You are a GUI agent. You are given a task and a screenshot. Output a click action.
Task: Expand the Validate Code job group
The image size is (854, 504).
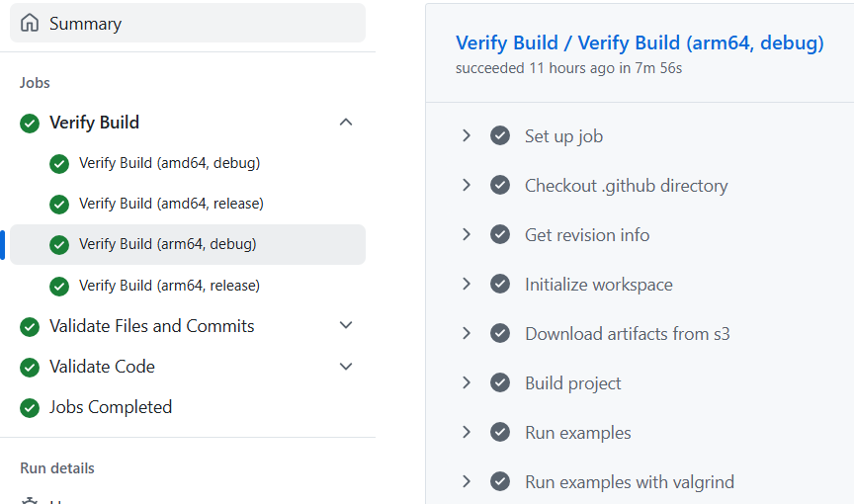(346, 367)
